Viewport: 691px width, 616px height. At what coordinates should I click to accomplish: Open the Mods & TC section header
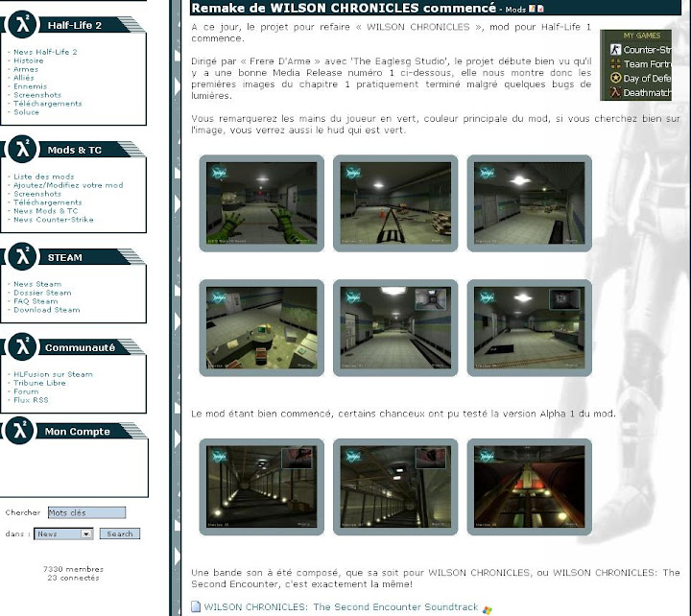coord(75,150)
